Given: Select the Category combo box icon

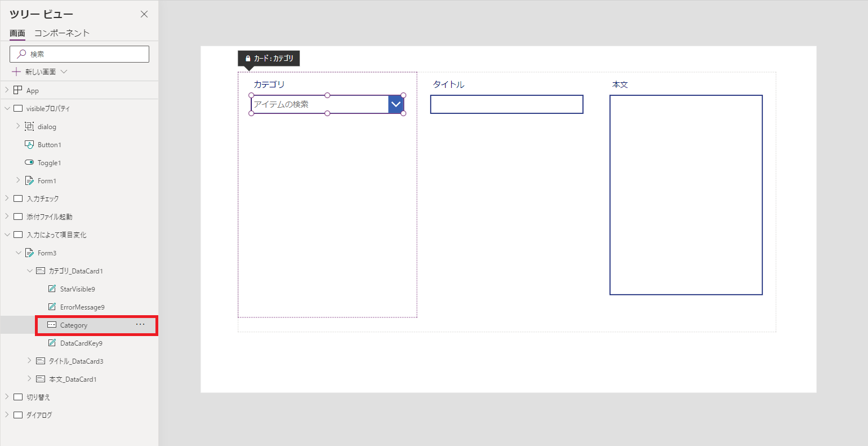Looking at the screenshot, I should click(52, 325).
